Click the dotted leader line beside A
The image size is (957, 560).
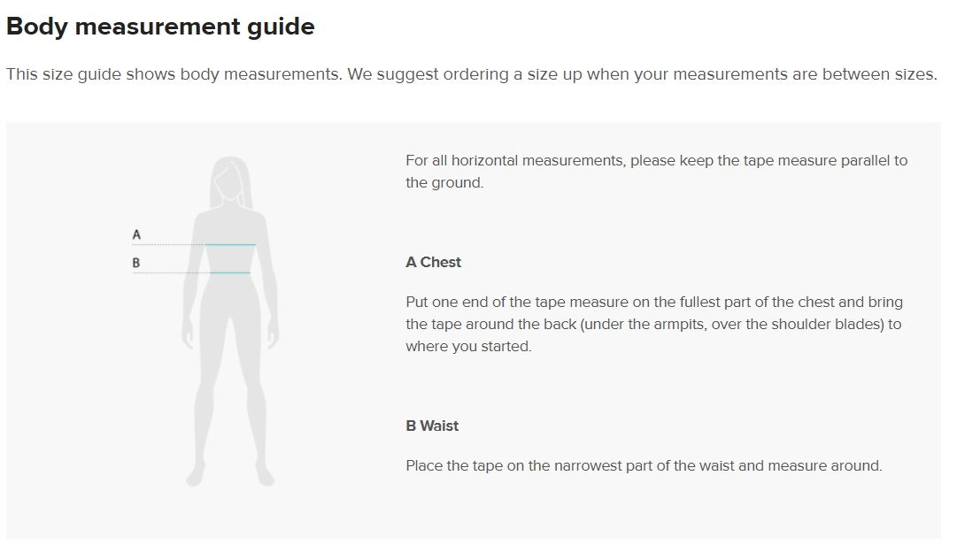click(168, 244)
